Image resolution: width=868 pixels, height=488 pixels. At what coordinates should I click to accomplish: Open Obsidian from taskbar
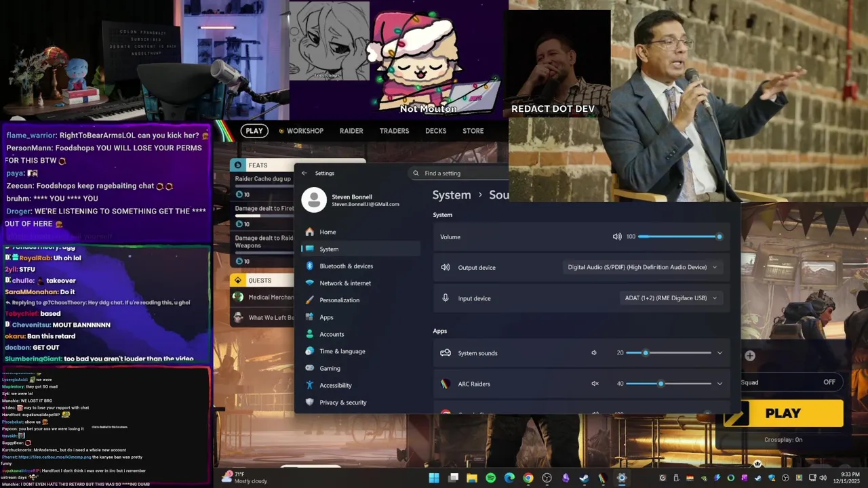point(566,478)
